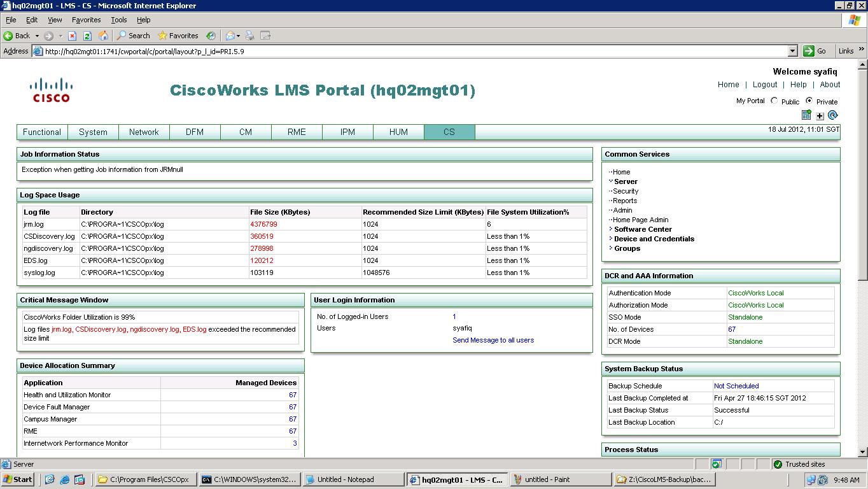Click the browser Back arrow icon
The image size is (868, 489).
click(8, 36)
